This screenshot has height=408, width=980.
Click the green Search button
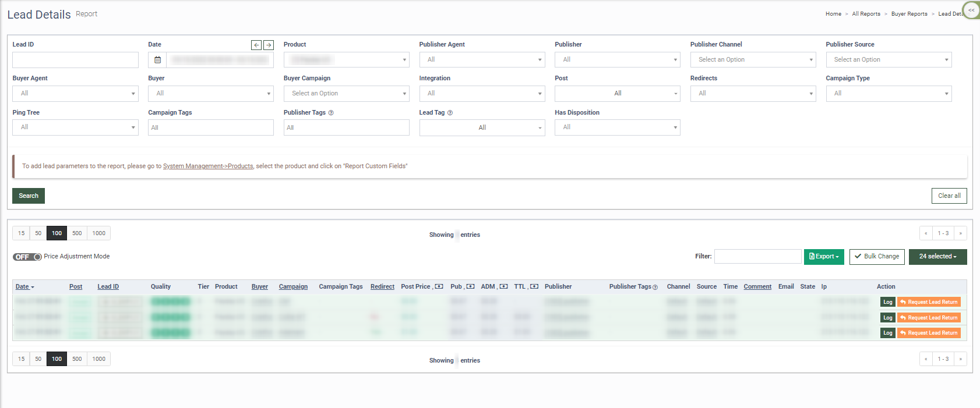[29, 196]
